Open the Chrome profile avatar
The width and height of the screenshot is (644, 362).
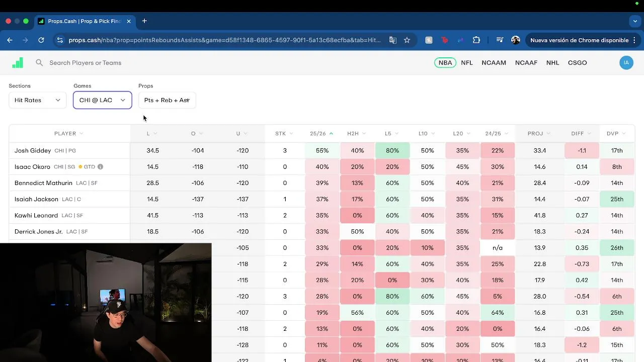pos(516,40)
